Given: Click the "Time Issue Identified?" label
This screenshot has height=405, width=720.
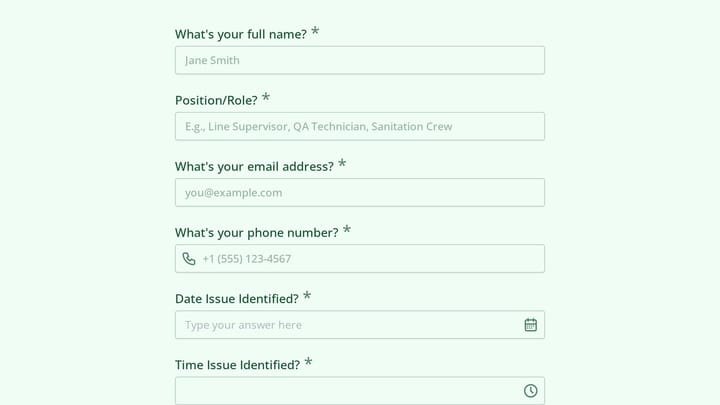Looking at the screenshot, I should (237, 365).
